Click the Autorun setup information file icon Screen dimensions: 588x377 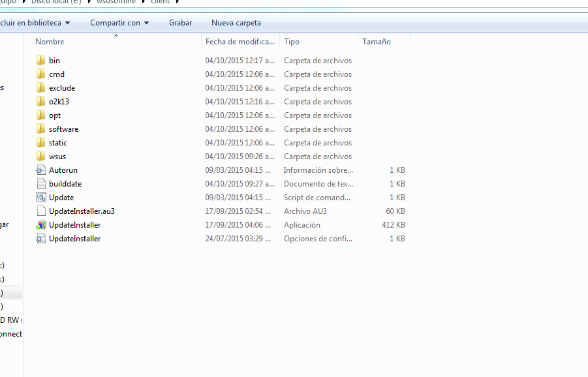(x=41, y=170)
